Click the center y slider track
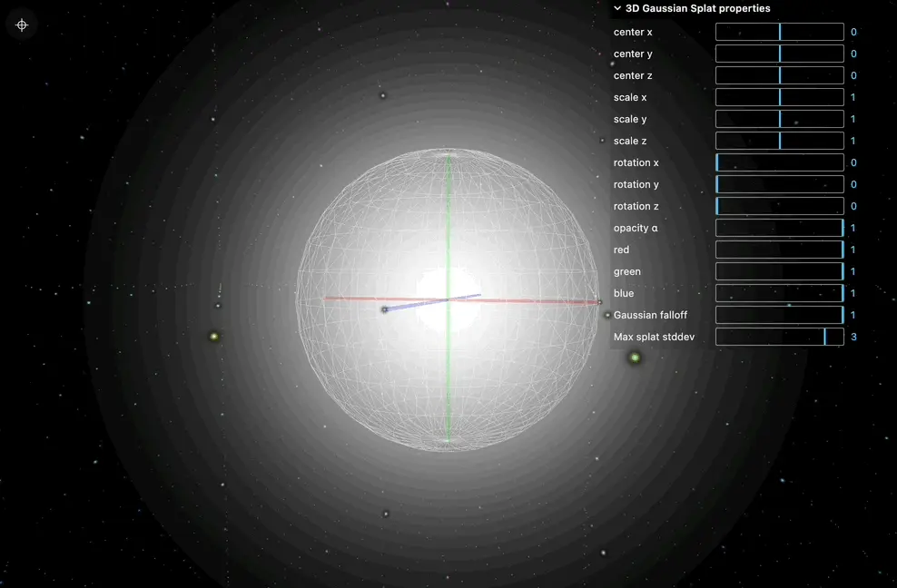Viewport: 897px width, 588px height. [x=779, y=54]
